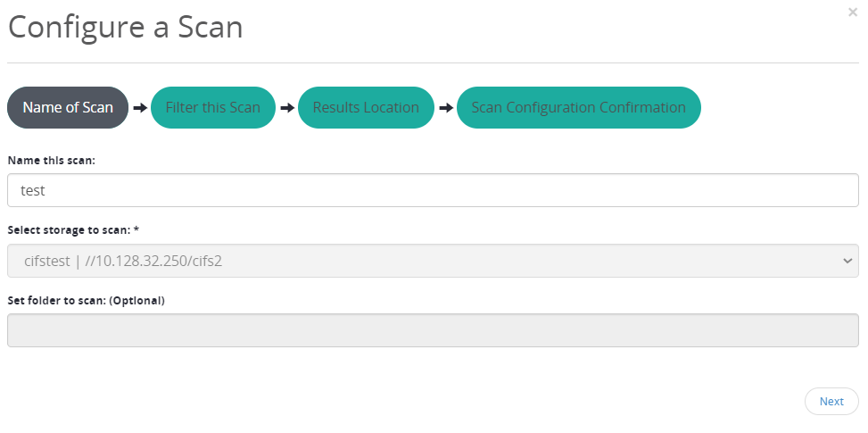The image size is (868, 433).
Task: Click the Set folder to scan (Optional) label
Action: point(86,301)
